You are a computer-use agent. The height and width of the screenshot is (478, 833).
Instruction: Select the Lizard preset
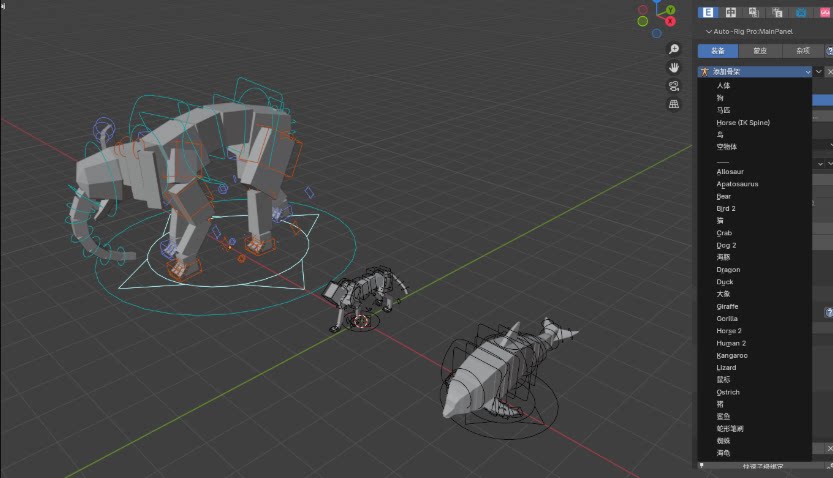point(726,368)
